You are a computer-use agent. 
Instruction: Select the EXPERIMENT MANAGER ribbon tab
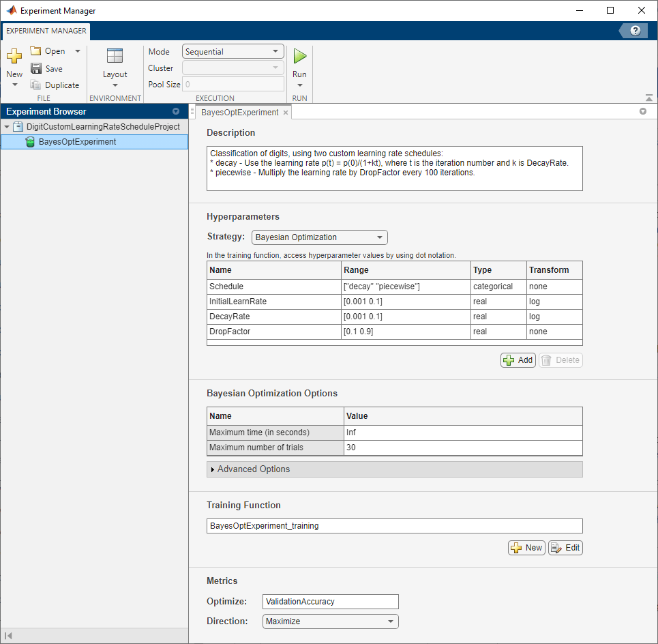point(46,31)
